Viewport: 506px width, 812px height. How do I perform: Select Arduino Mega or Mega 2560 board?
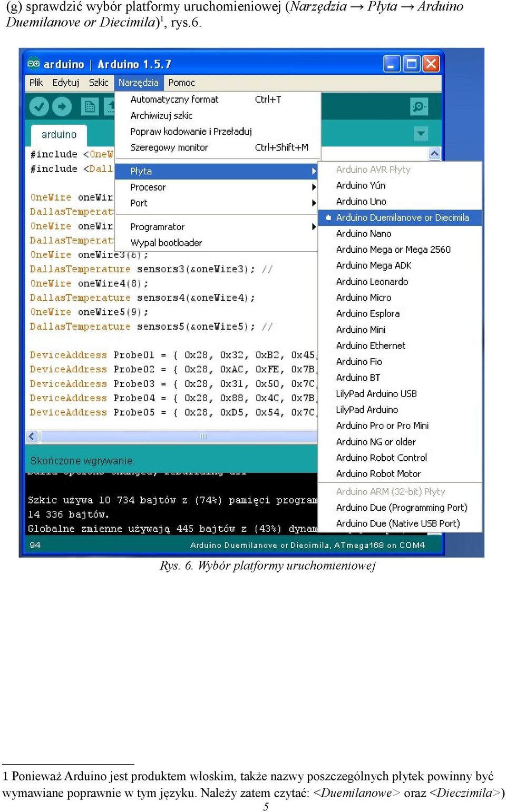click(400, 250)
